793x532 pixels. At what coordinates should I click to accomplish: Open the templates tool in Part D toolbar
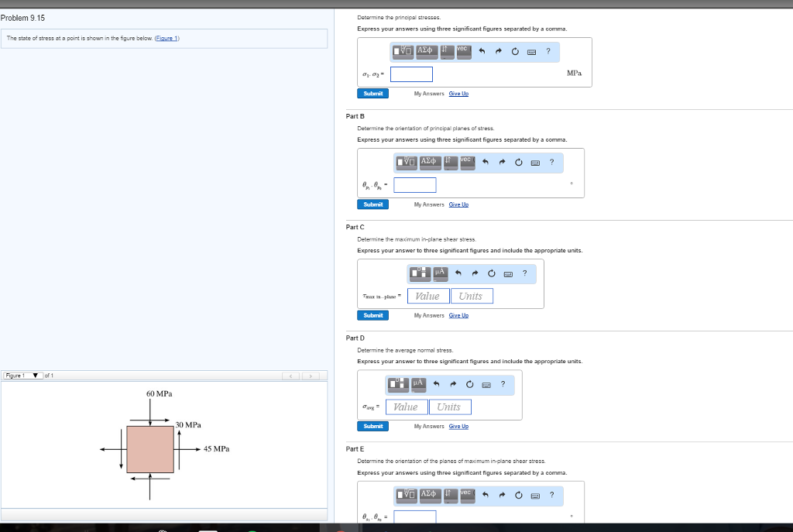pos(399,384)
